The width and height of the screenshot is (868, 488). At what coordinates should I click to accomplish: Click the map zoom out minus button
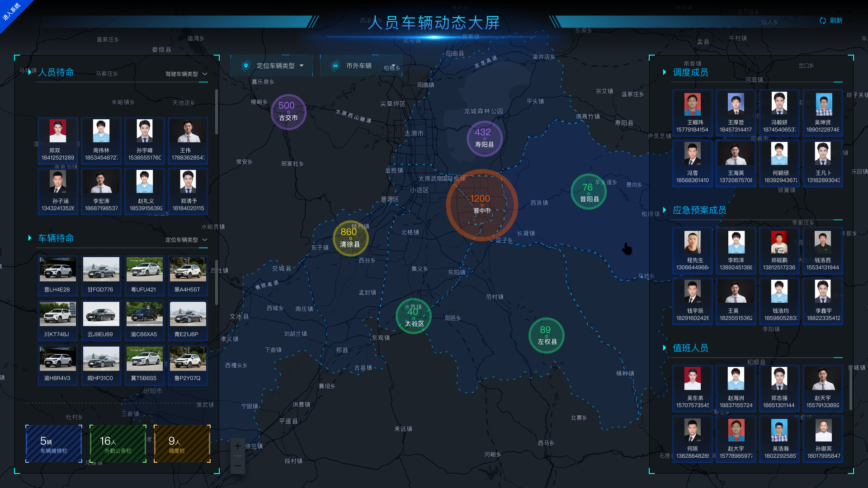click(238, 465)
